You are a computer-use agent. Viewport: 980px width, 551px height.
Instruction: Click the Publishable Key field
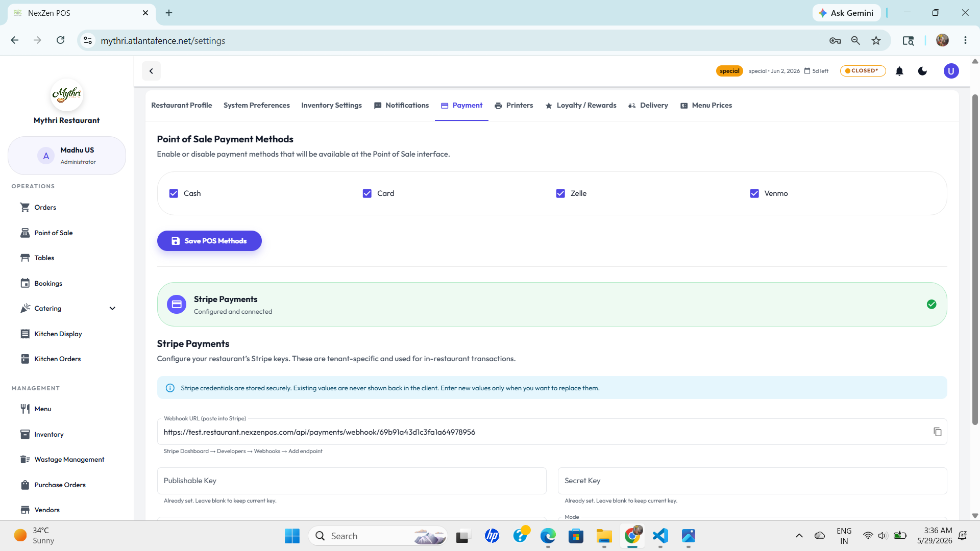(352, 481)
